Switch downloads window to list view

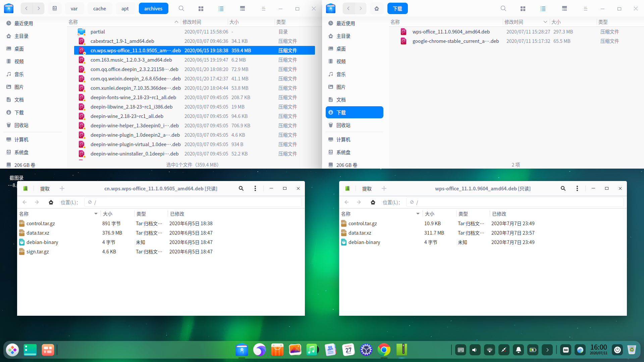(543, 9)
